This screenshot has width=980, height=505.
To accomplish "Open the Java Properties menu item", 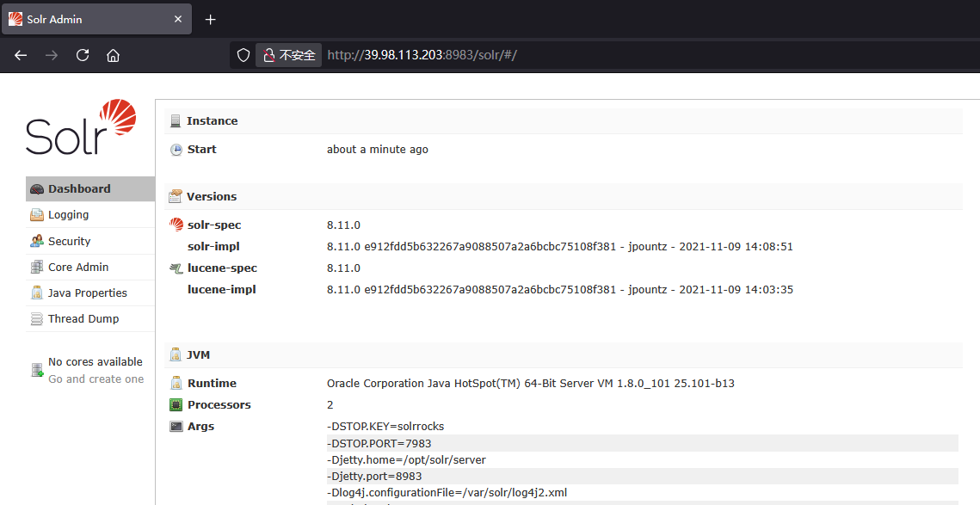I will pos(90,293).
